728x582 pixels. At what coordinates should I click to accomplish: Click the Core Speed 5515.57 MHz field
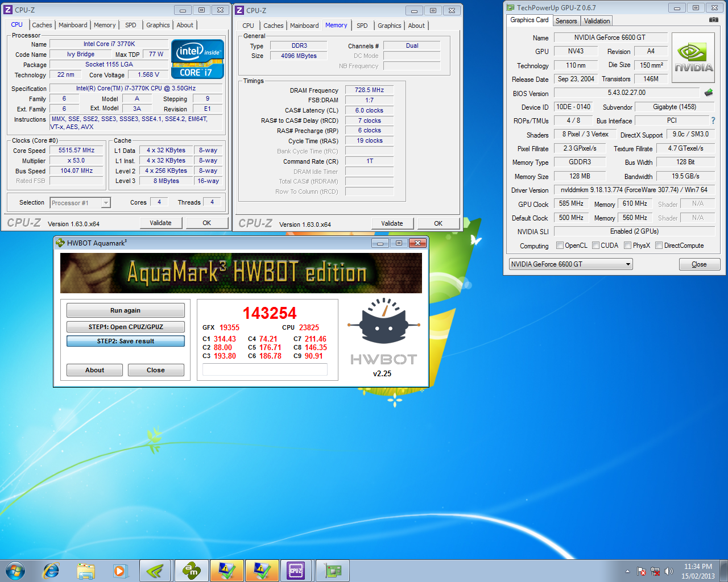pos(76,151)
